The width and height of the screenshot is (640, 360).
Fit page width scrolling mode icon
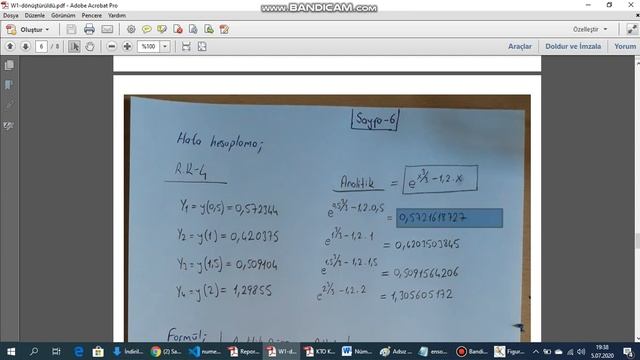[x=186, y=47]
